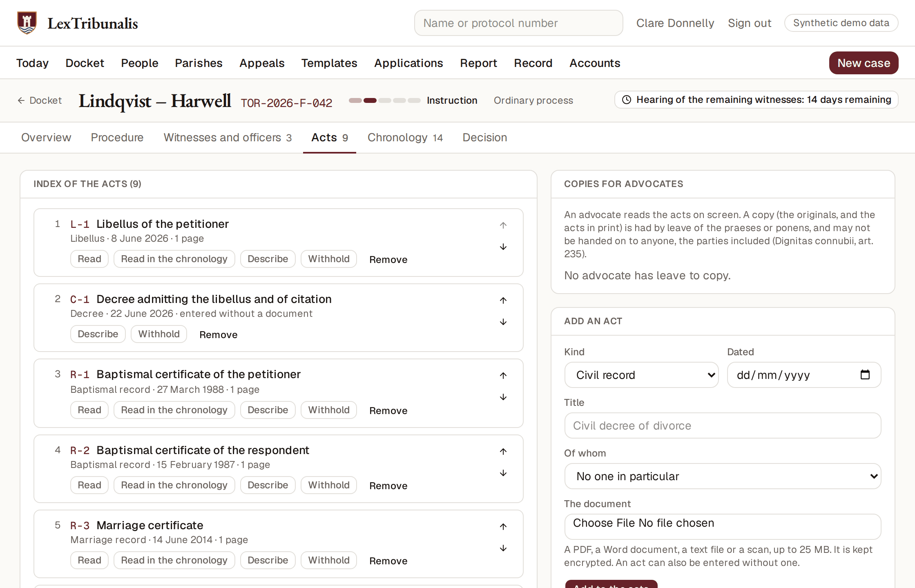Open the Witnesses and officers tab
Image resolution: width=915 pixels, height=588 pixels.
(228, 138)
